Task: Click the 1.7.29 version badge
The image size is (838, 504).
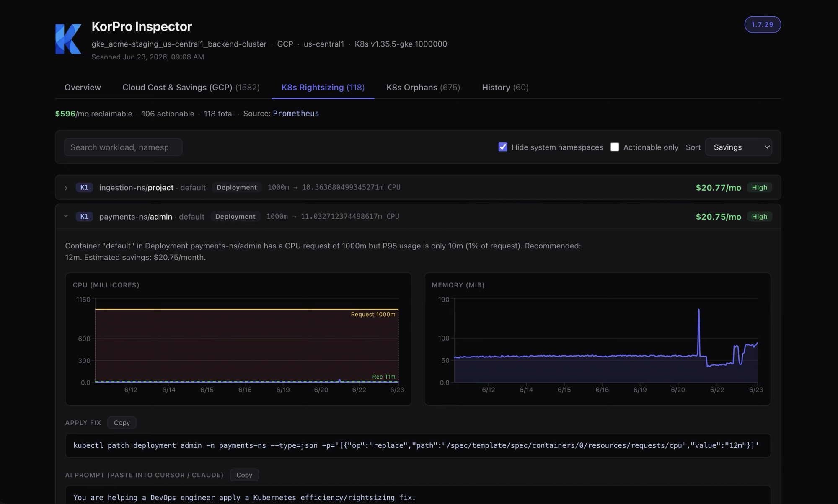Action: (762, 24)
